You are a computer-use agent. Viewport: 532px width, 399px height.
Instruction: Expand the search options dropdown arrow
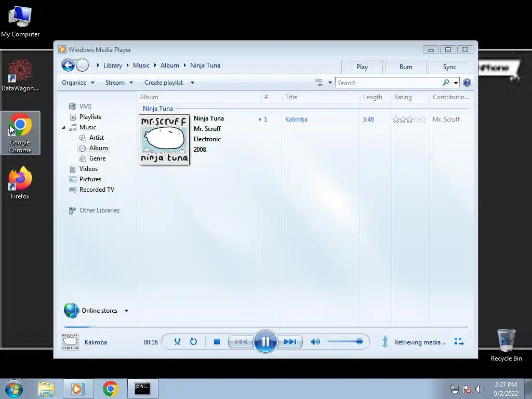point(456,83)
